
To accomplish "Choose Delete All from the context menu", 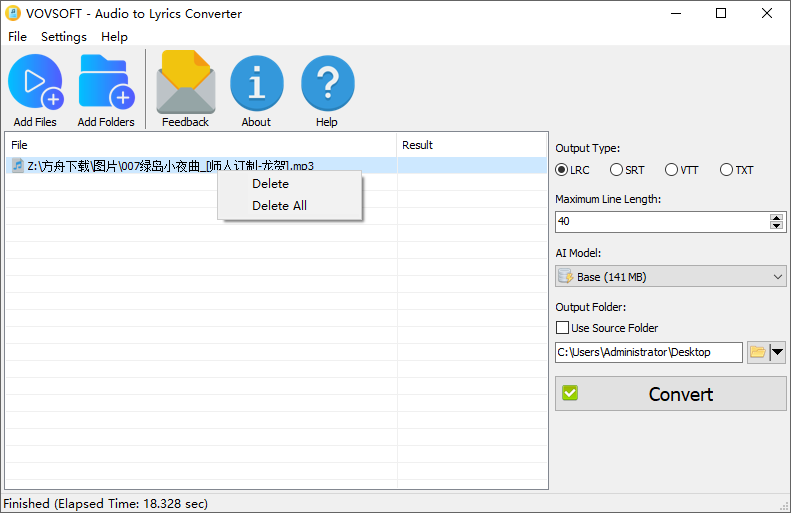I will click(290, 206).
